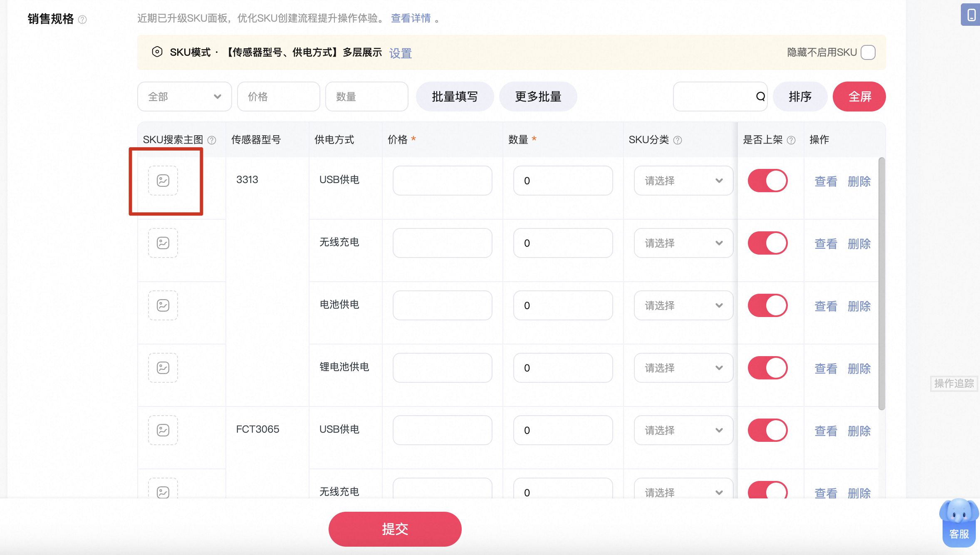Click 删除 for 3313 USB供电 row
The height and width of the screenshot is (555, 980).
point(859,181)
